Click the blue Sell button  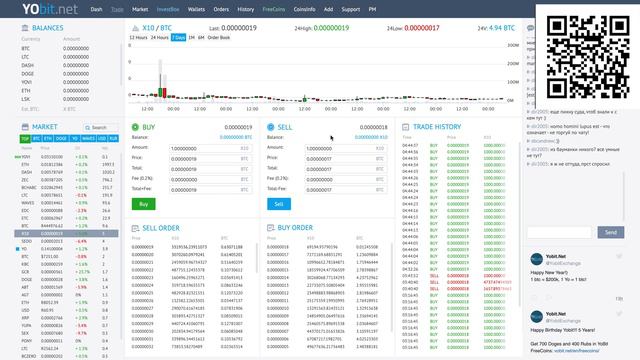point(279,204)
